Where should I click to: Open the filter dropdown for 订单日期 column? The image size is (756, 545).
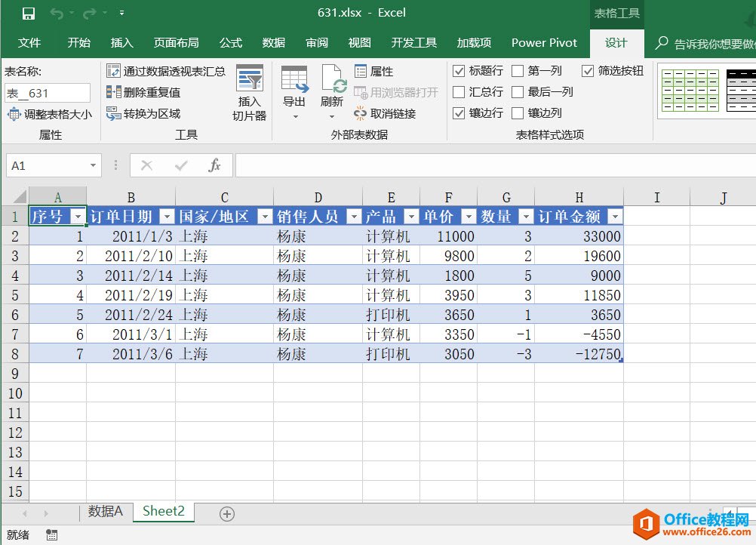click(167, 217)
